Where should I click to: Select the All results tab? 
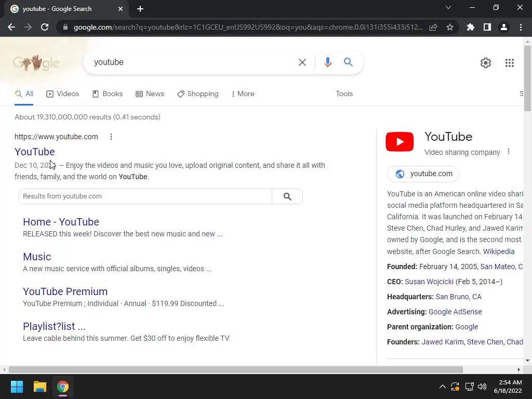pos(24,94)
